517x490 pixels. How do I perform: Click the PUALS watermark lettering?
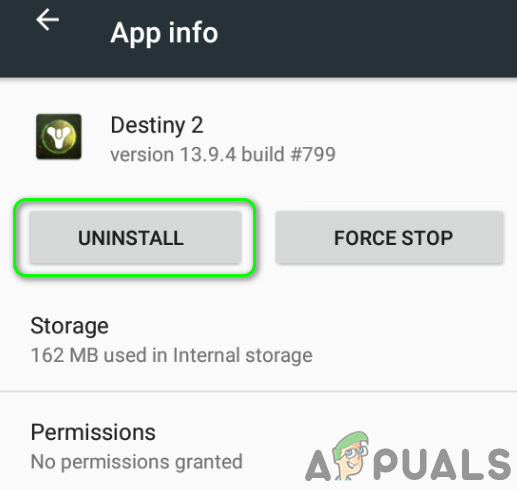(x=442, y=464)
